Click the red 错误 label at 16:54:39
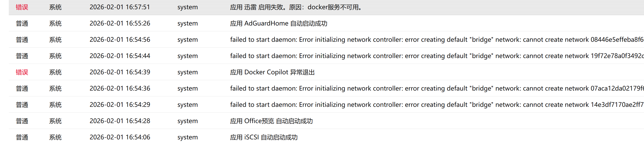The height and width of the screenshot is (142, 644). pos(22,72)
